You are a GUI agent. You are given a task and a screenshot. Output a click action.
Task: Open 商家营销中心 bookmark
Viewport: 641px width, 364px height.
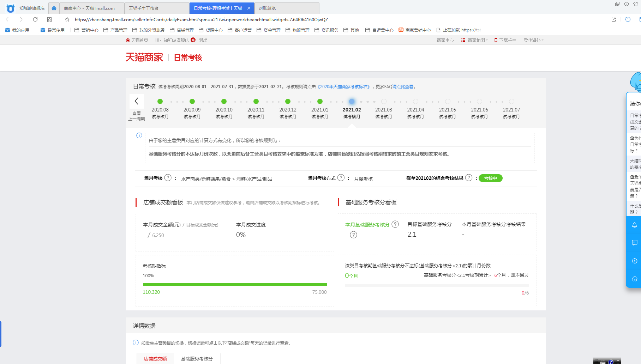pyautogui.click(x=415, y=30)
